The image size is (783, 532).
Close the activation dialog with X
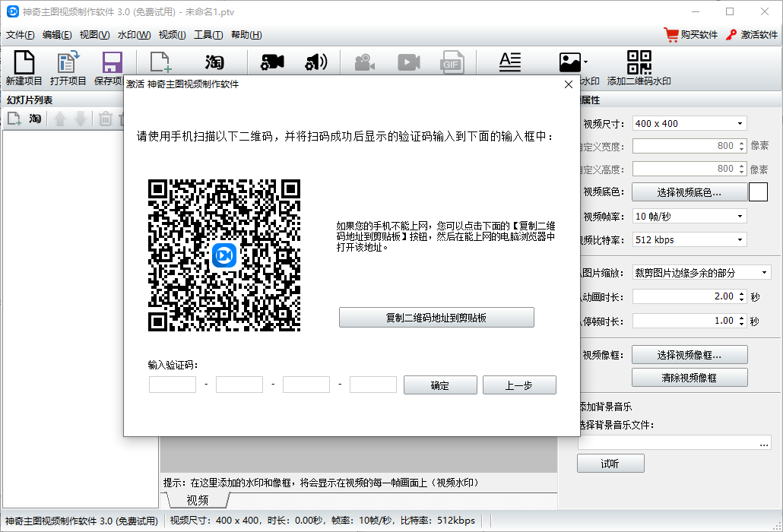pos(569,84)
